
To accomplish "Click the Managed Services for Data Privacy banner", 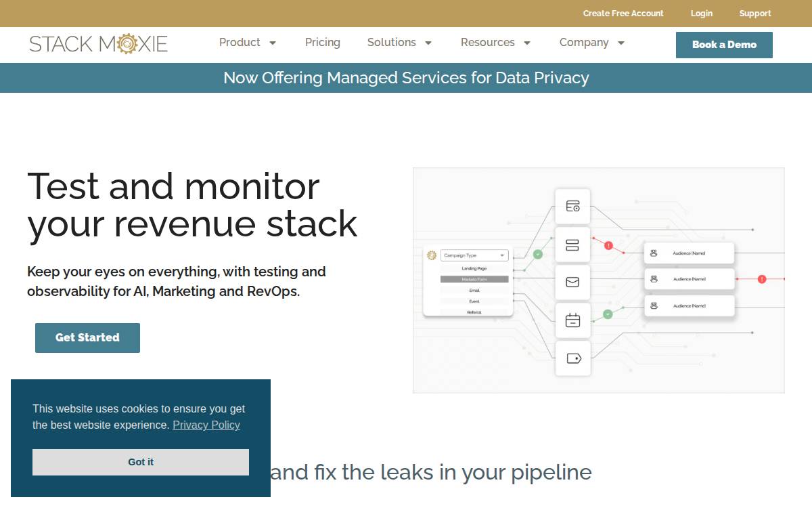I will click(x=406, y=78).
